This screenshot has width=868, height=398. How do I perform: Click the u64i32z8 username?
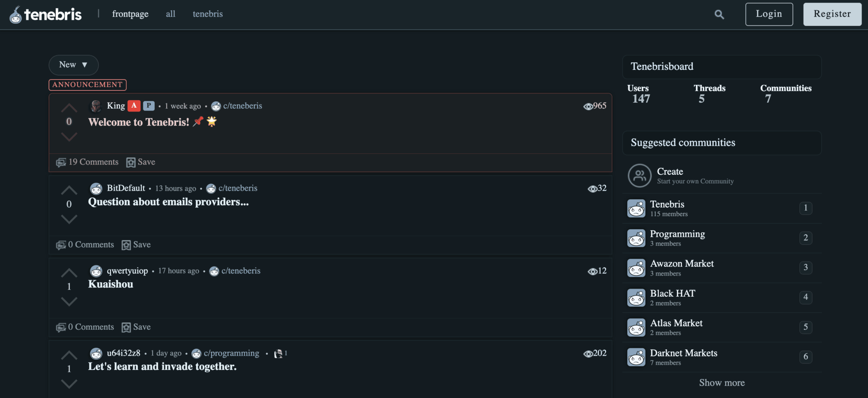coord(123,353)
